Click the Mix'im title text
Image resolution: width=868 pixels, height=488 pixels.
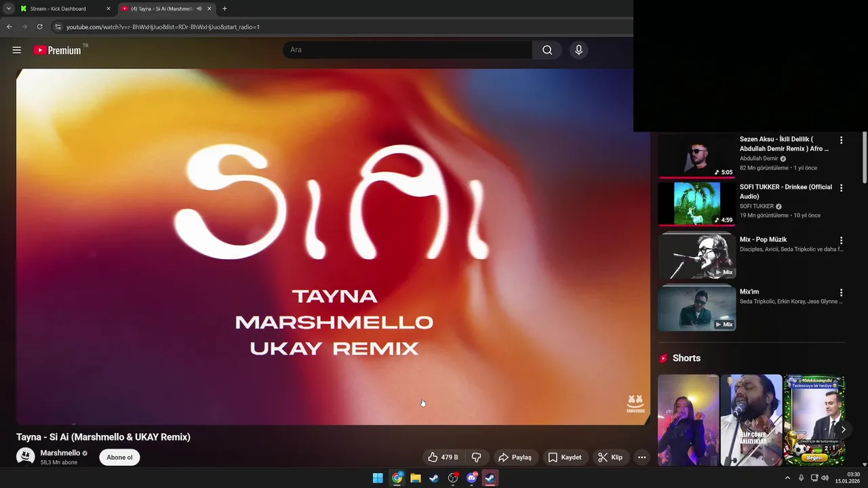tap(749, 292)
